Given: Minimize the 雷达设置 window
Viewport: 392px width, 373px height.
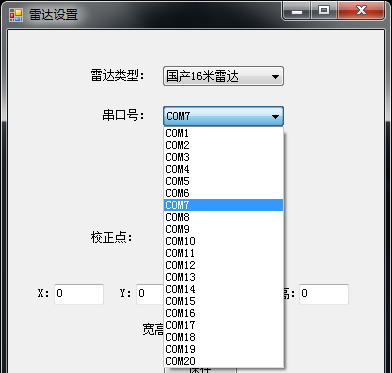Looking at the screenshot, I should click(x=297, y=11).
